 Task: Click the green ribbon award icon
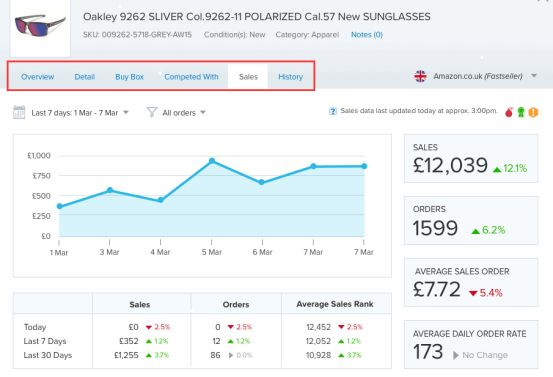[521, 112]
